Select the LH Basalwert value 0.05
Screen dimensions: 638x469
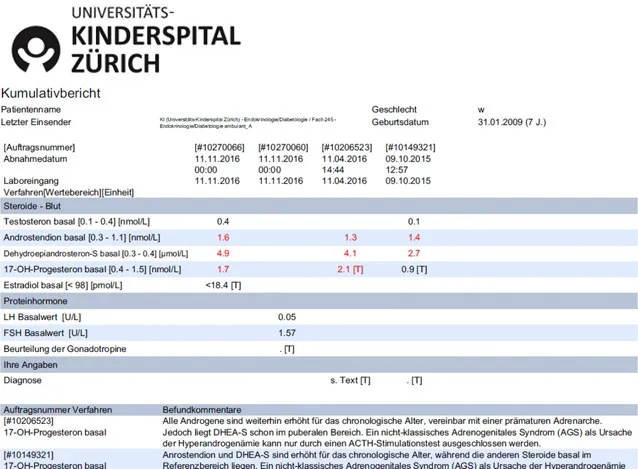point(287,316)
